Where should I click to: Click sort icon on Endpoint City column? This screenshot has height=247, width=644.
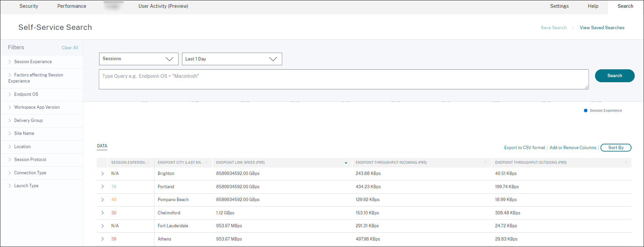click(x=207, y=163)
